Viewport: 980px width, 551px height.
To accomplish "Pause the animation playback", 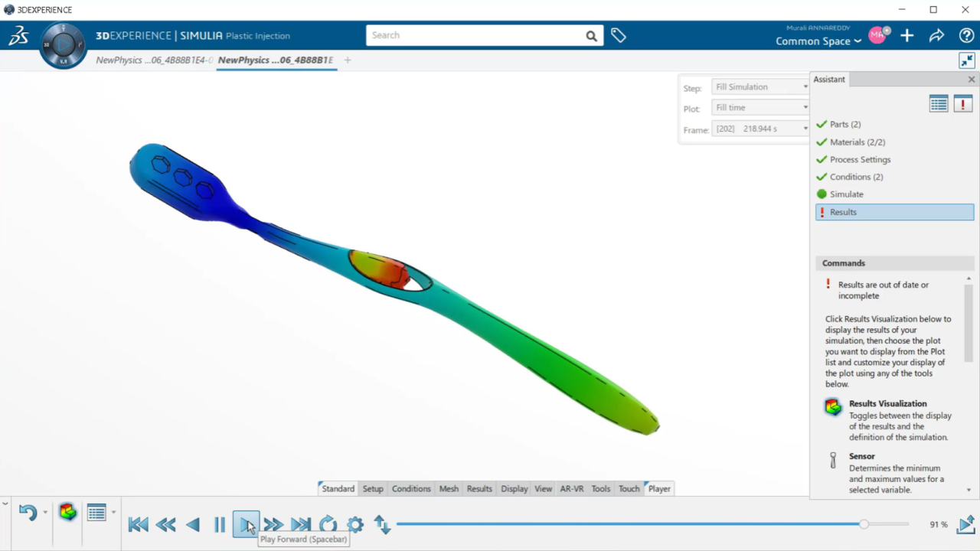I will pyautogui.click(x=220, y=524).
